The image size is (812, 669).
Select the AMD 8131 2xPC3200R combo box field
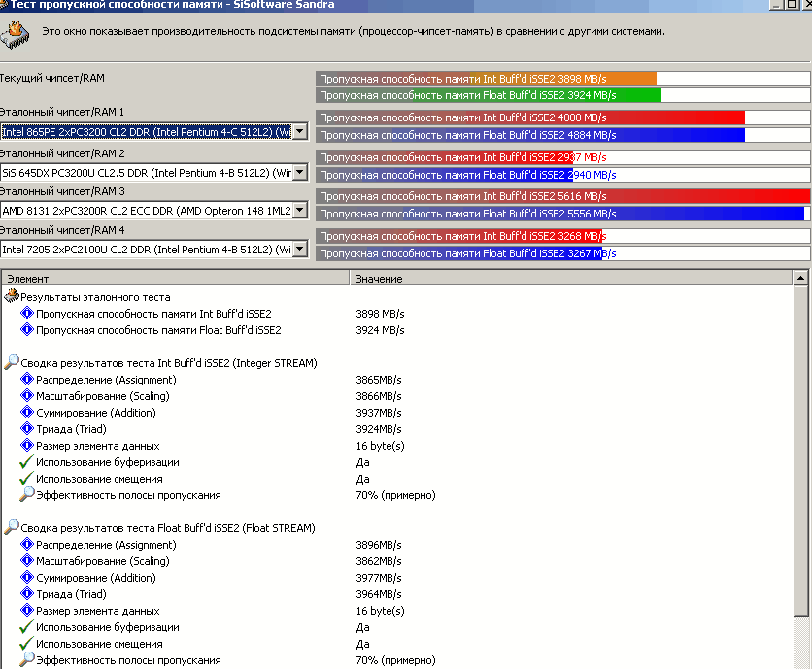(153, 211)
